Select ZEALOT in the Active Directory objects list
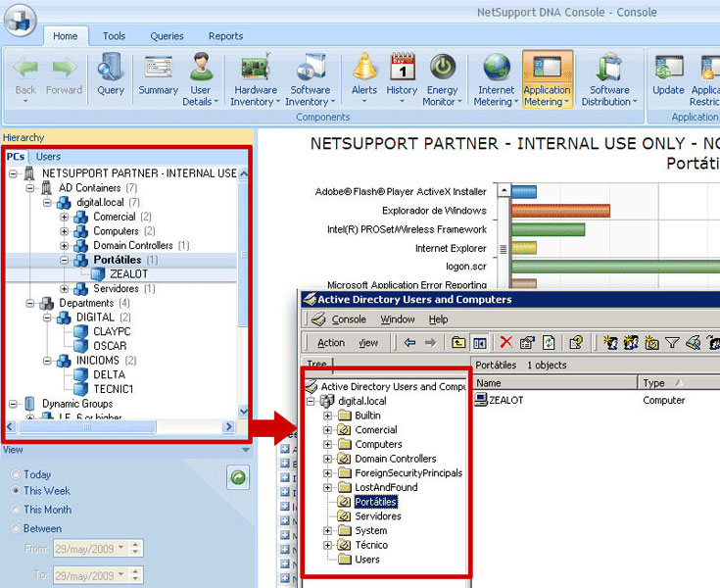The image size is (720, 588). point(505,400)
